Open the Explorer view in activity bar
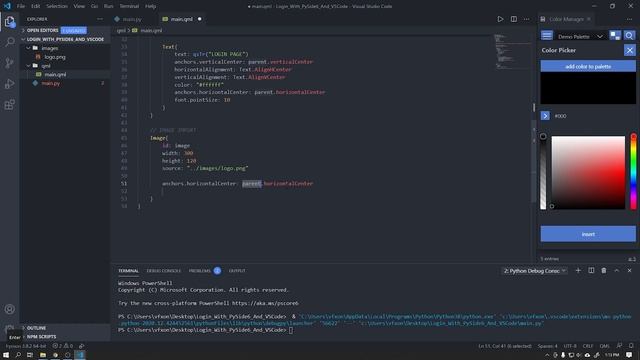Image resolution: width=640 pixels, height=360 pixels. pos(10,21)
